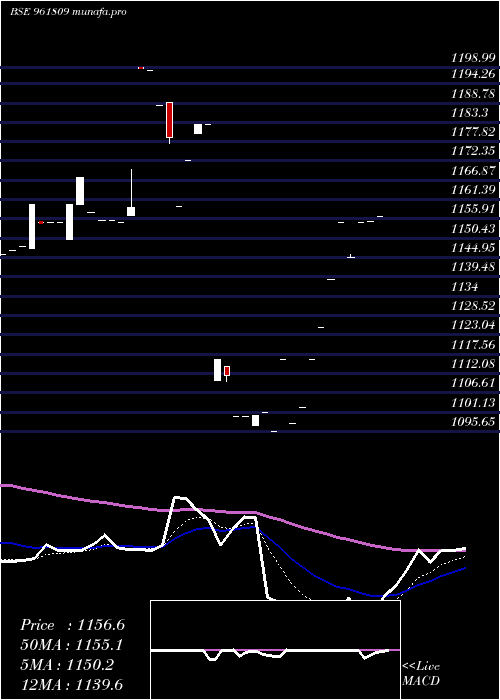The image size is (500, 700).
Task: Select the 1139.48 price label
Action: coord(473,267)
